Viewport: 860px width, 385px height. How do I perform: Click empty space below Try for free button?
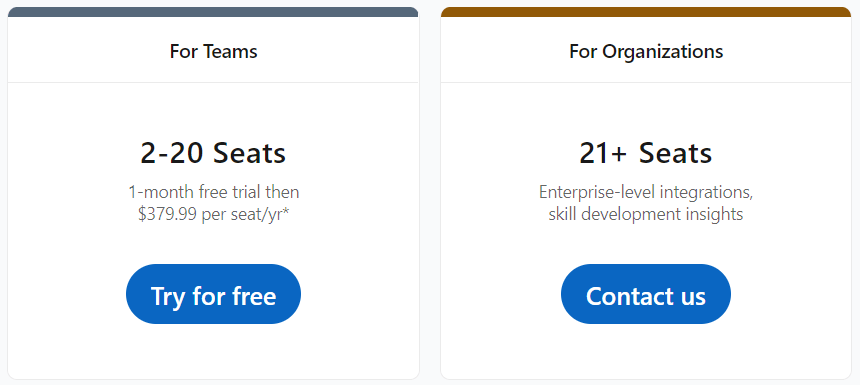[213, 351]
